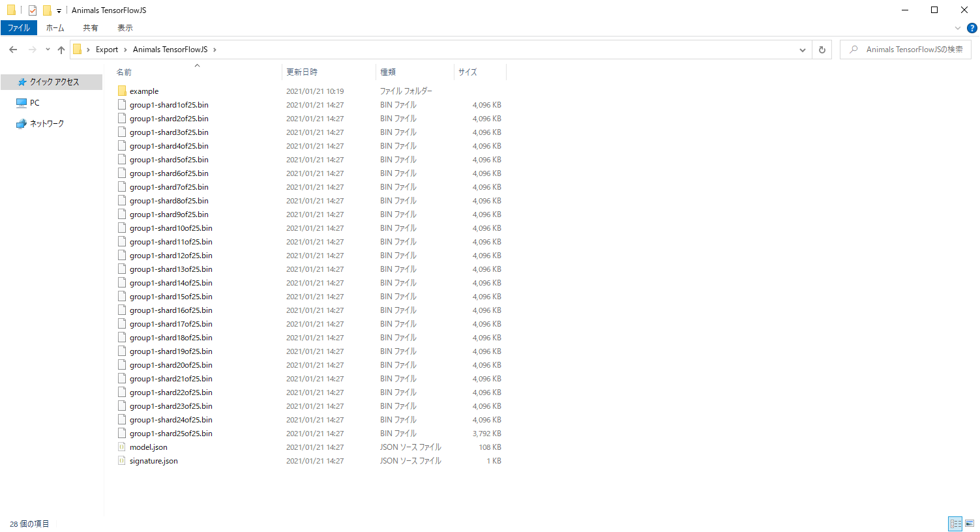The image size is (980, 532).
Task: Select the group1-shard25of25.bin file
Action: 171,434
